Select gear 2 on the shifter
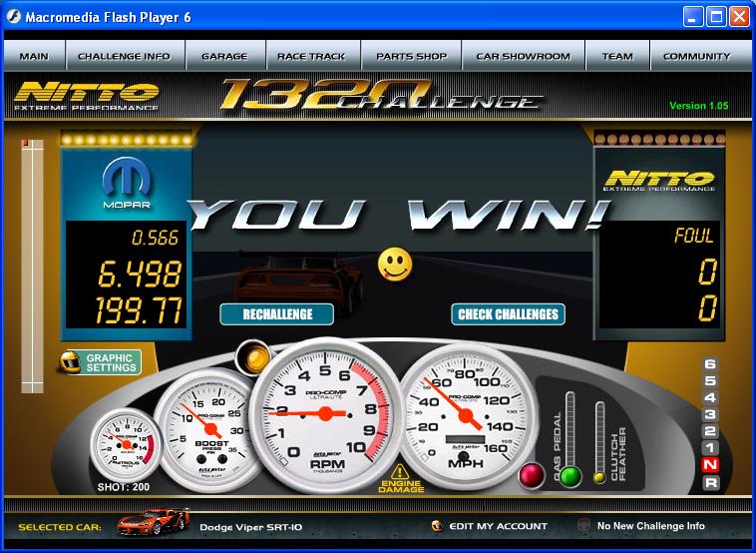This screenshot has height=553, width=756. [710, 431]
